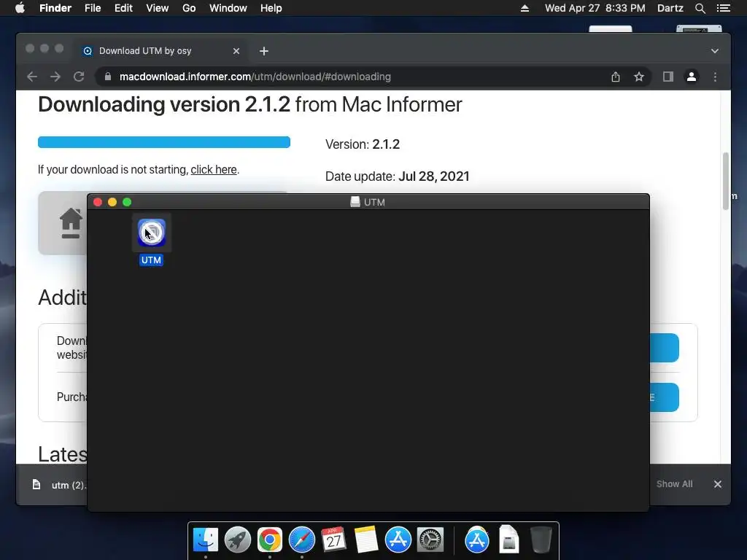
Task: Open the App Store icon right of the Dock divider
Action: click(477, 540)
